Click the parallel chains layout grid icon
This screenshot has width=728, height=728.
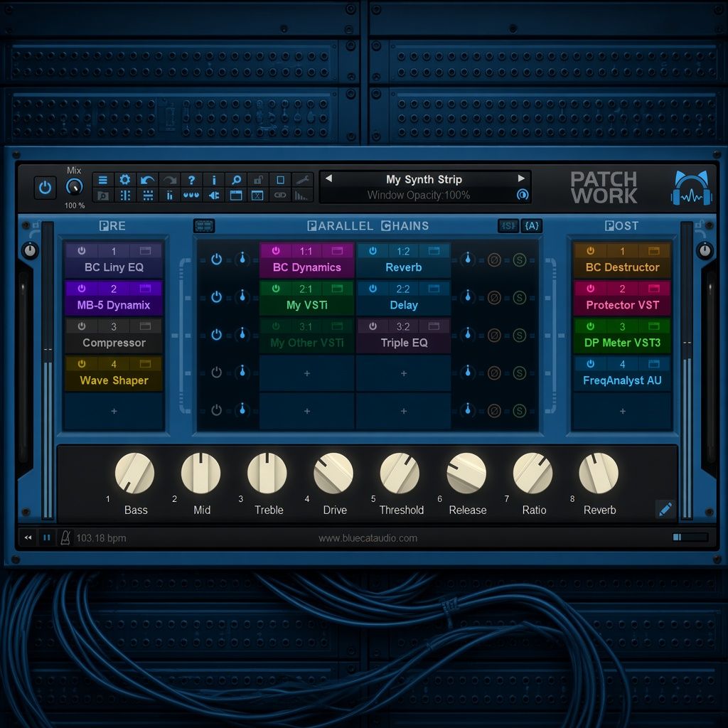[x=204, y=226]
